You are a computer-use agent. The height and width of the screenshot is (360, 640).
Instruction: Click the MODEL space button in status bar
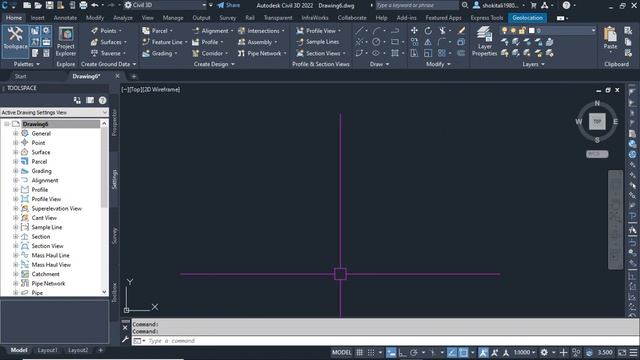342,352
